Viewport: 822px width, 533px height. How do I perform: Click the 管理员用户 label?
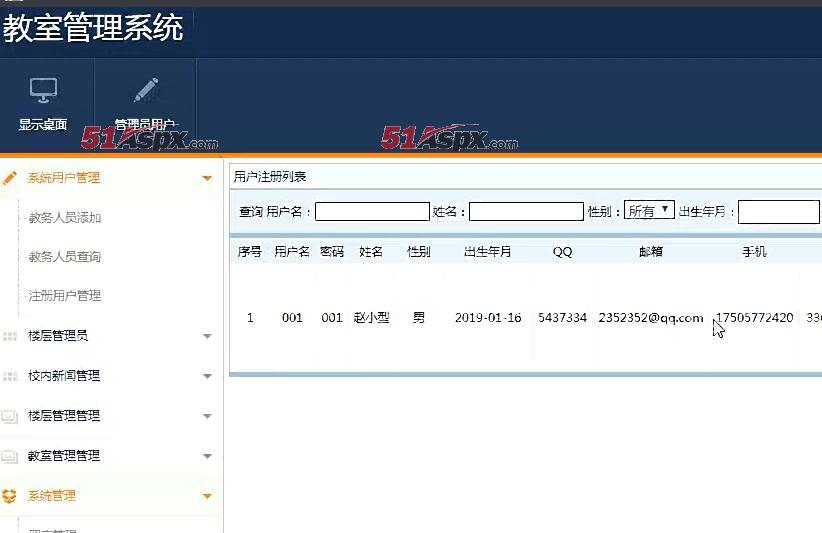(144, 124)
